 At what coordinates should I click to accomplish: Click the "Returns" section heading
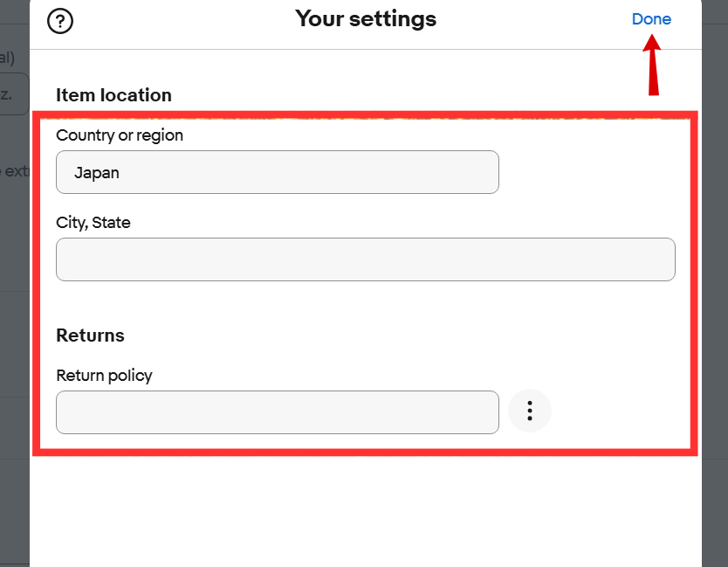pos(90,335)
